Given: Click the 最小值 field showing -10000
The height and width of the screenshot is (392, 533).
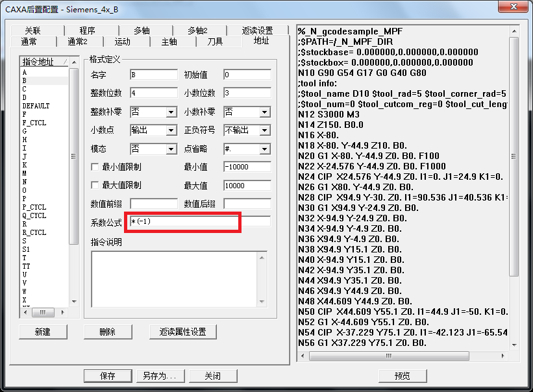Looking at the screenshot, I should [247, 167].
